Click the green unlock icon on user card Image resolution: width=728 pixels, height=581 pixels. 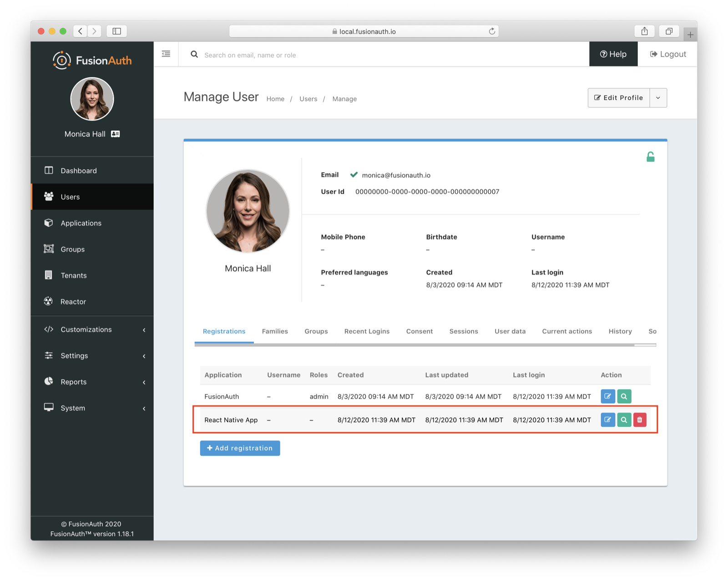[651, 157]
